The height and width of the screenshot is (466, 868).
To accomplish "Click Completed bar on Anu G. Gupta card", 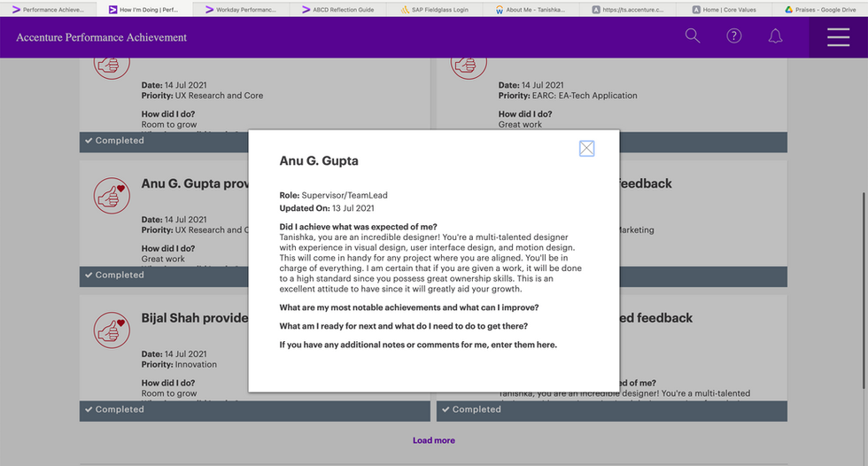I will pyautogui.click(x=164, y=275).
